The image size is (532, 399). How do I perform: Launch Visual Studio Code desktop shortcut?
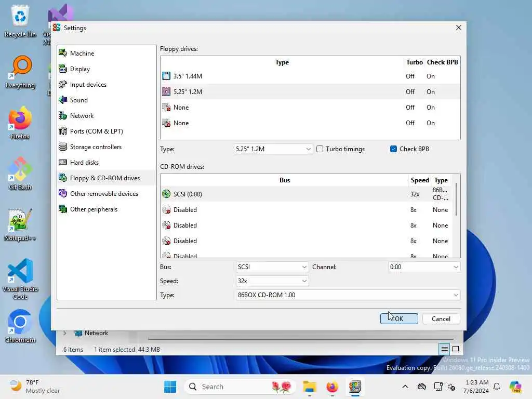click(x=20, y=279)
